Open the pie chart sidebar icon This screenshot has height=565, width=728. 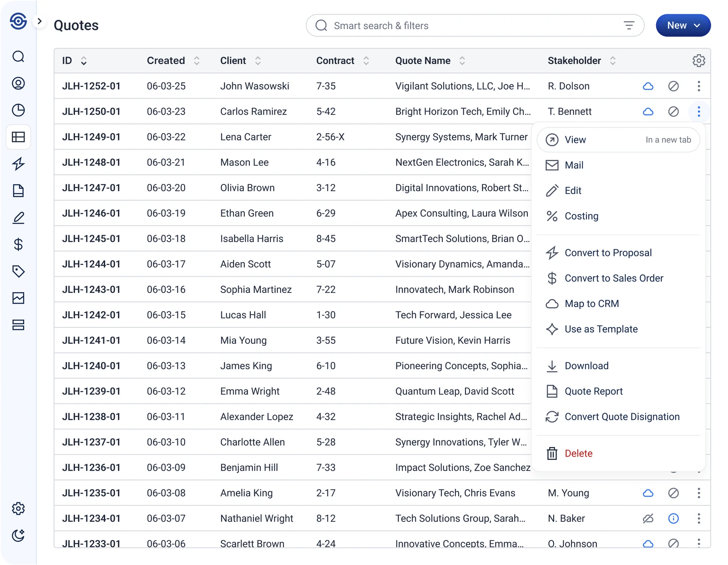click(18, 110)
